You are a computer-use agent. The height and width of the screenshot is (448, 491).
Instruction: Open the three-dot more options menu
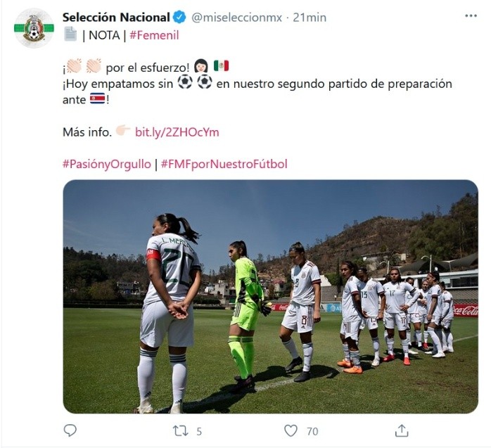[x=471, y=15]
